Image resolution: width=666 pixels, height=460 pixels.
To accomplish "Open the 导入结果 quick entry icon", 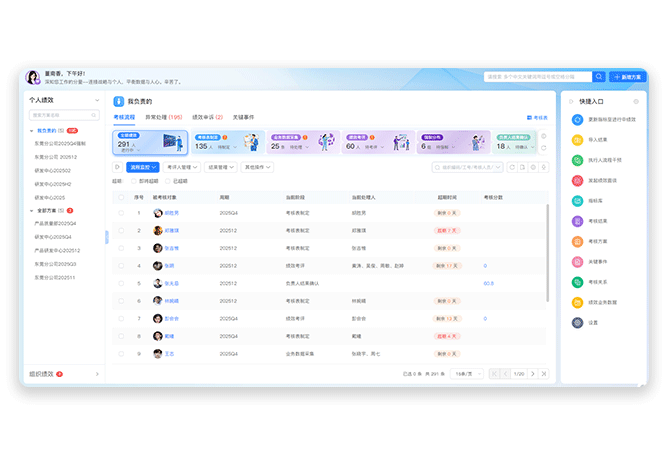I will 577,140.
